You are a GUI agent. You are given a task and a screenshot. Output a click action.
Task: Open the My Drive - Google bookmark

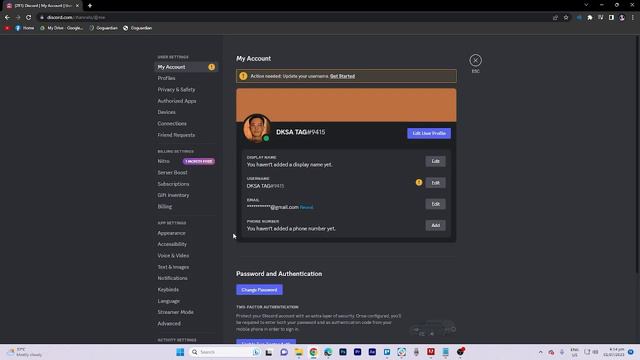pyautogui.click(x=62, y=28)
